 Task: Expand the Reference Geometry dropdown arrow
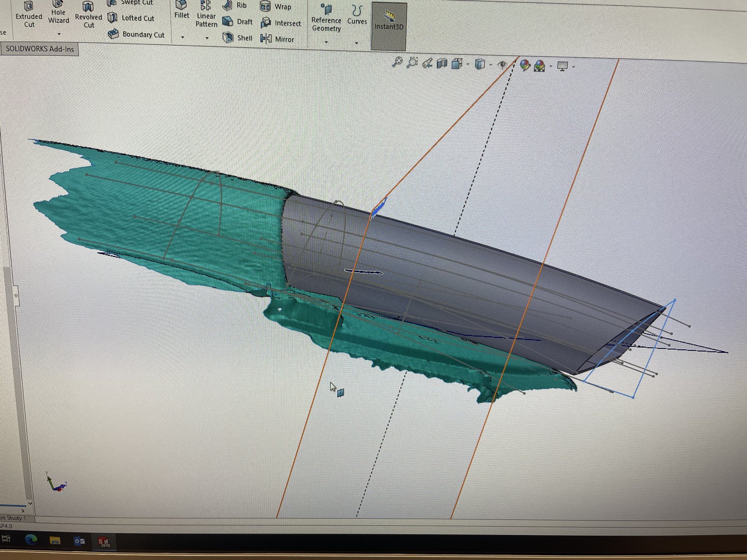coord(326,42)
